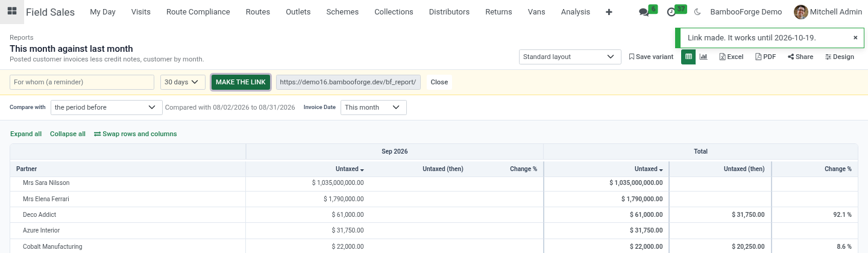Dismiss the Link made notification

[x=855, y=37]
